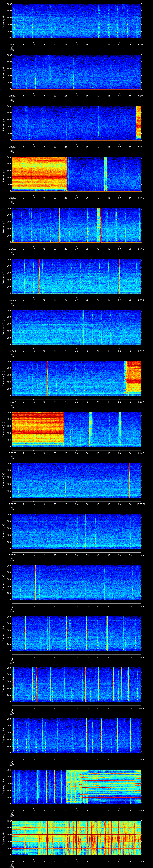The image size is (153, 868).
Task: Select the "54:00" axis end label
Action: tap(141, 197)
